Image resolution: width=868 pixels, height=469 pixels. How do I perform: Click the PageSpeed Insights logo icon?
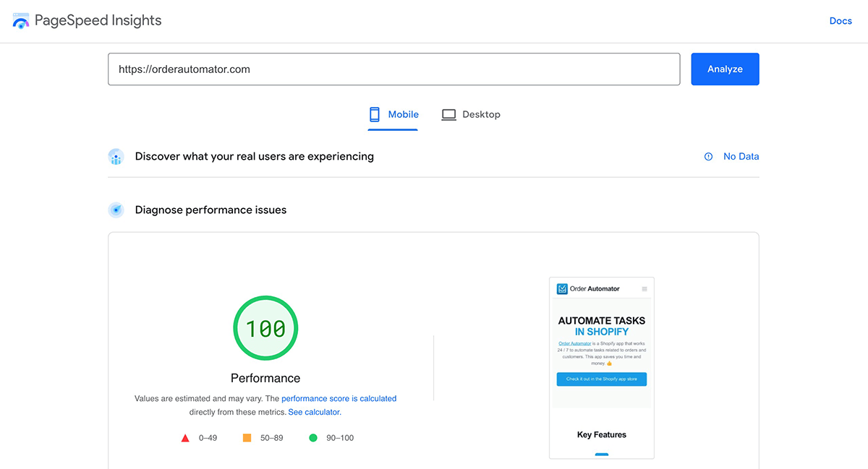21,21
